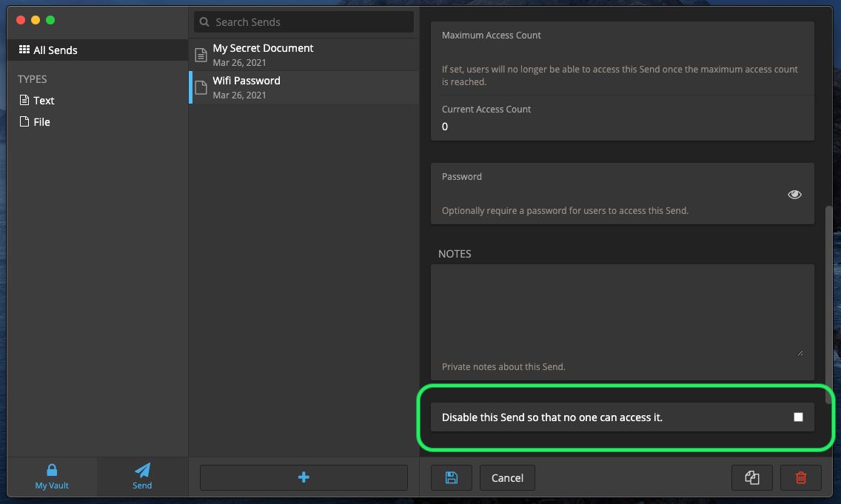
Task: Cancel editing the Send
Action: point(507,477)
